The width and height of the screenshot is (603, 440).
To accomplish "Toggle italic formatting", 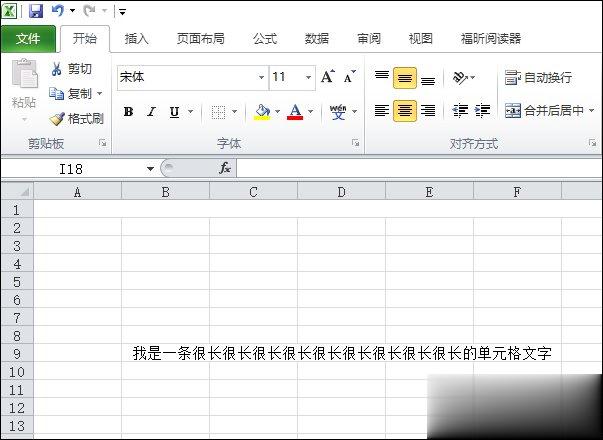I will (152, 112).
